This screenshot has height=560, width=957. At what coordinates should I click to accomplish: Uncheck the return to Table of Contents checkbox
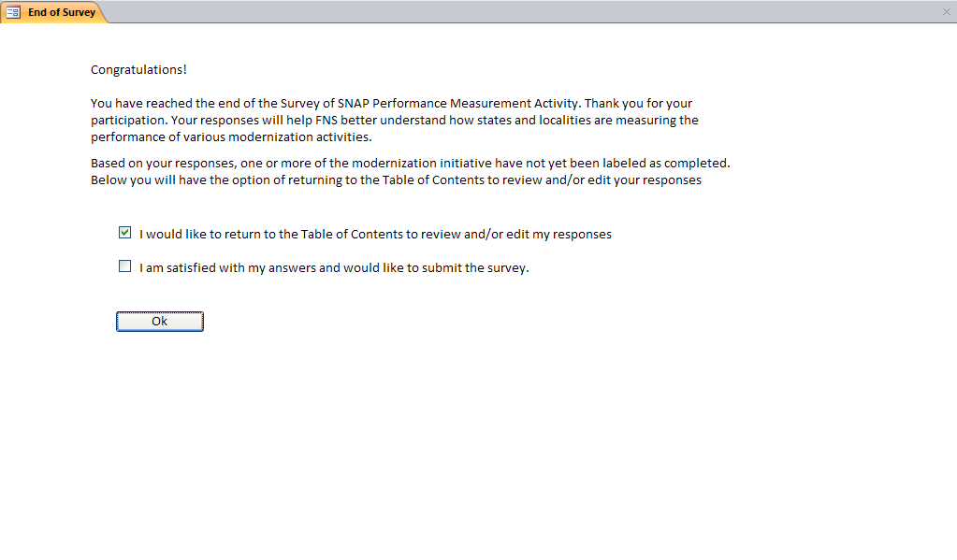[125, 233]
